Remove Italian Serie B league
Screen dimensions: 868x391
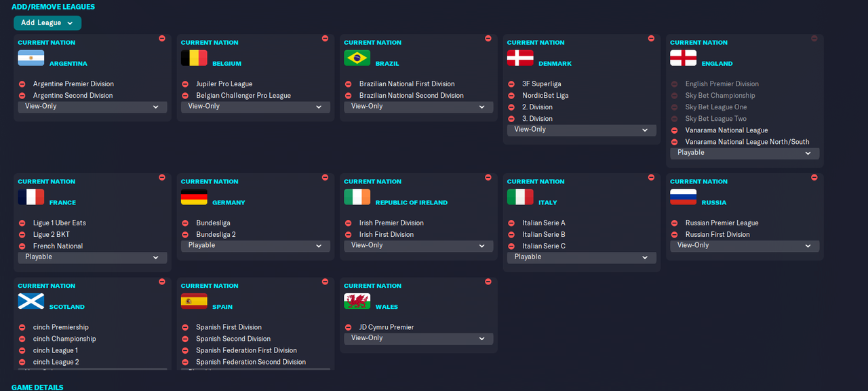pos(511,235)
